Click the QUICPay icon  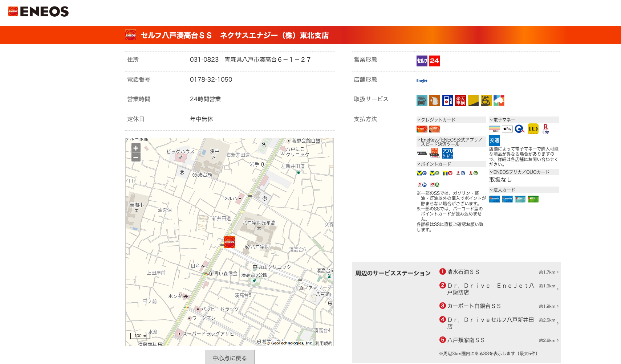pyautogui.click(x=520, y=129)
